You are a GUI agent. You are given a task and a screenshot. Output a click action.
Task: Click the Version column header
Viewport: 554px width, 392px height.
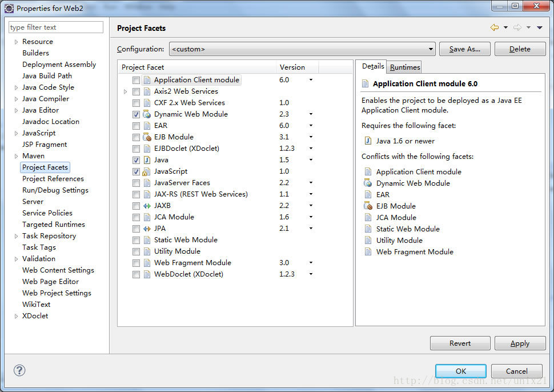click(297, 67)
